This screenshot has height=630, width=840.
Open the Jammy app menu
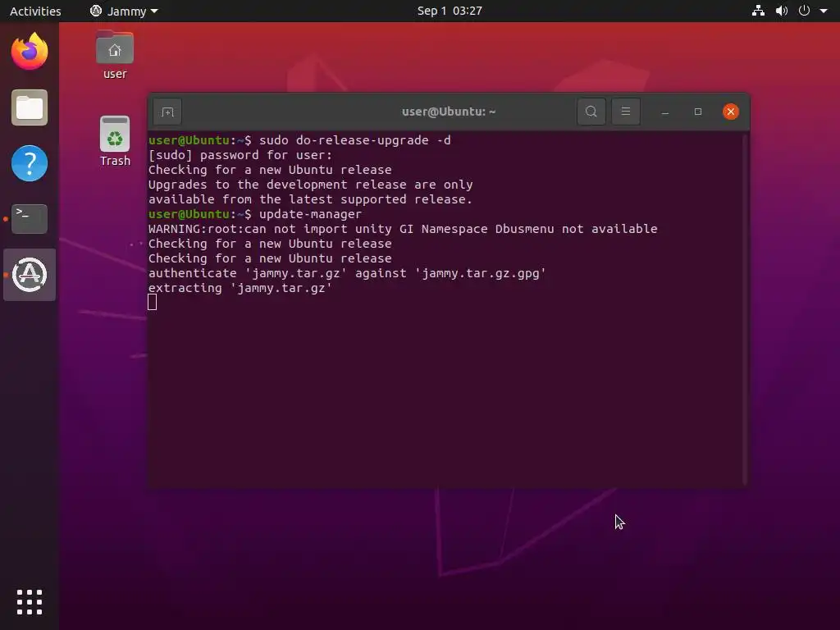pyautogui.click(x=124, y=11)
